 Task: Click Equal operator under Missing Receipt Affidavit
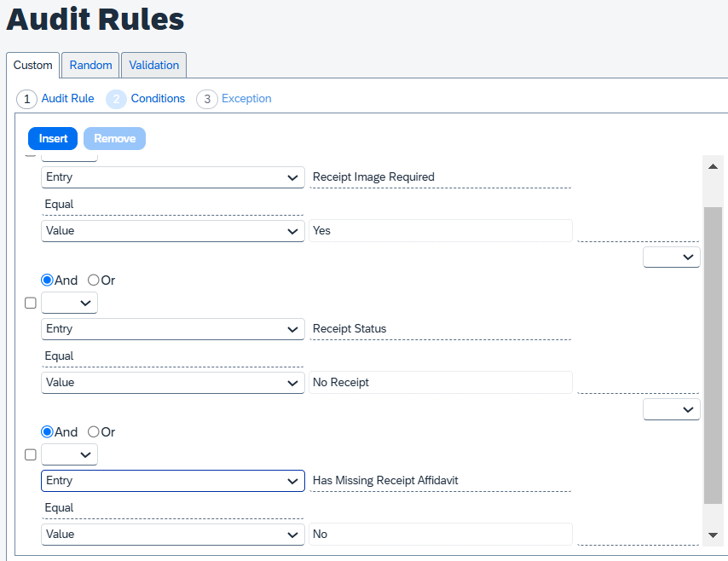(x=59, y=508)
